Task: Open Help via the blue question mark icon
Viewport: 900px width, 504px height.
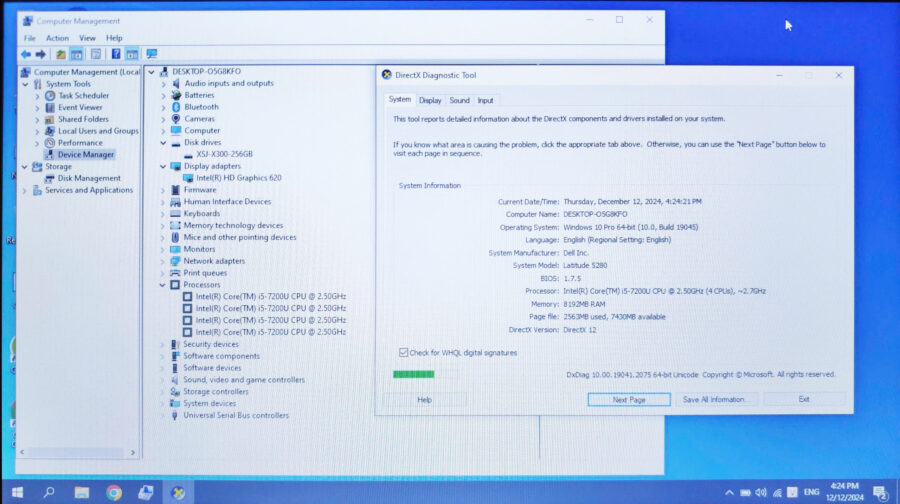Action: 115,54
